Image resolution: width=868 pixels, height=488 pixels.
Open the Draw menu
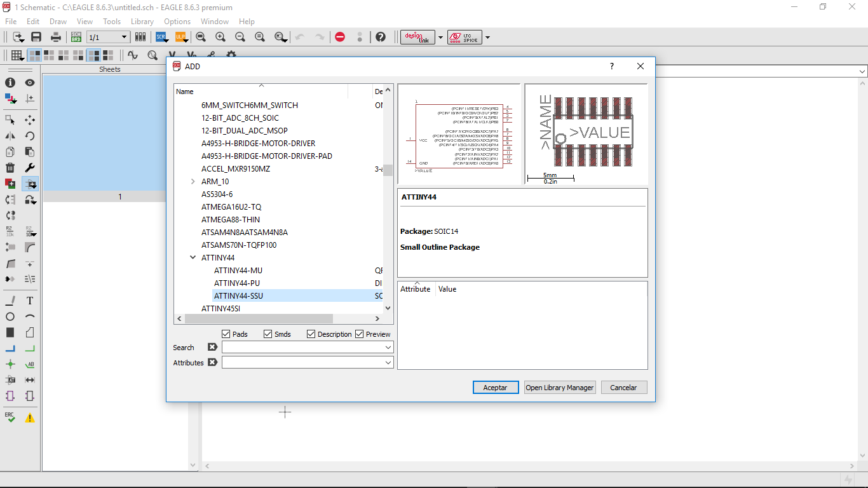pos(58,22)
